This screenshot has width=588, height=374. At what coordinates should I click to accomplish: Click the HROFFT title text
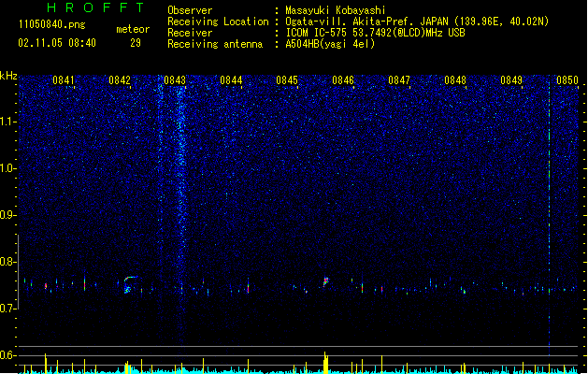point(95,7)
